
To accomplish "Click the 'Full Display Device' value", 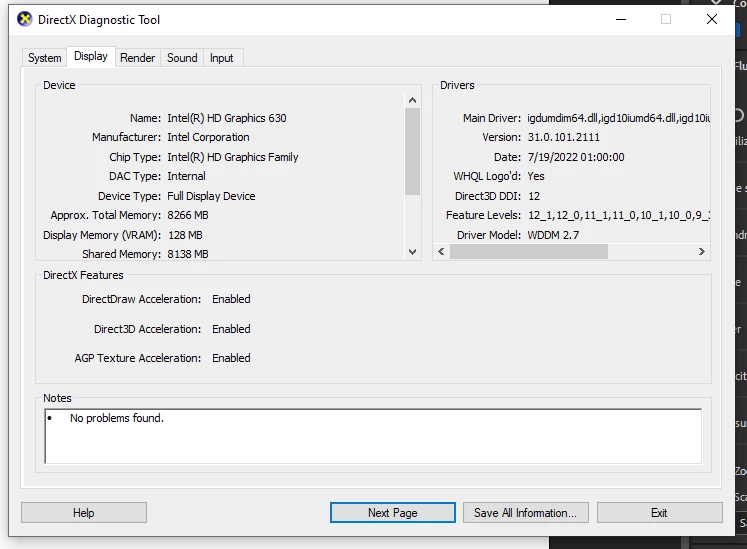I will (x=211, y=196).
